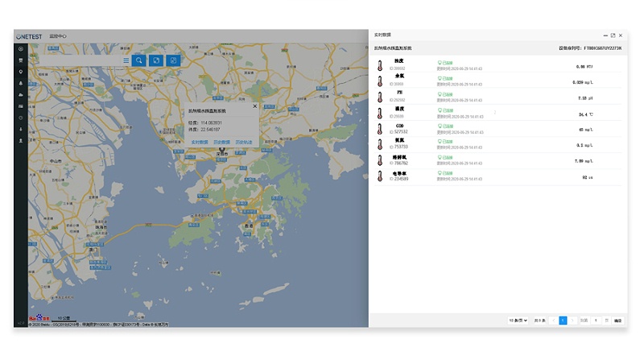Open the 实时数据 link in the map popup
644x356 pixels.
(x=200, y=143)
